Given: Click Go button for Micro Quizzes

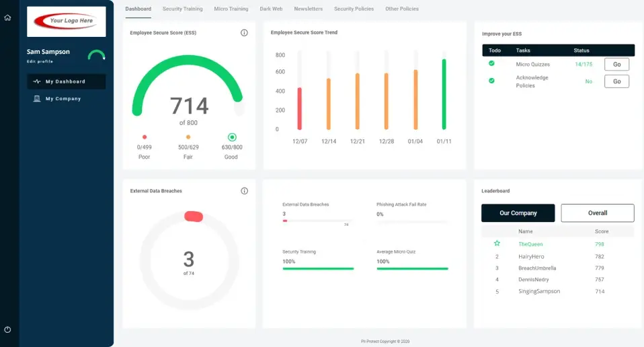Looking at the screenshot, I should click(616, 65).
